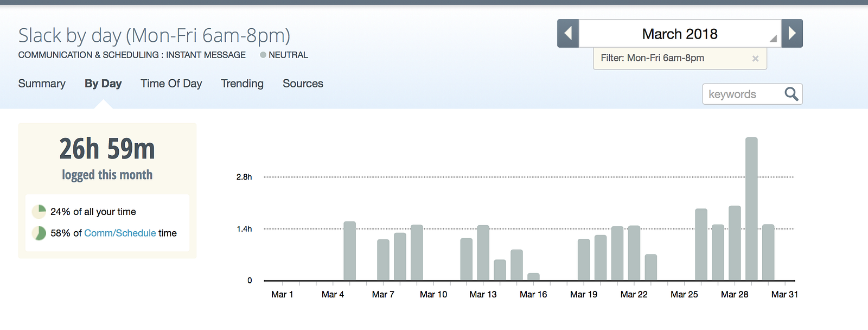
Task: Click the keywords search magnifier icon
Action: (792, 94)
